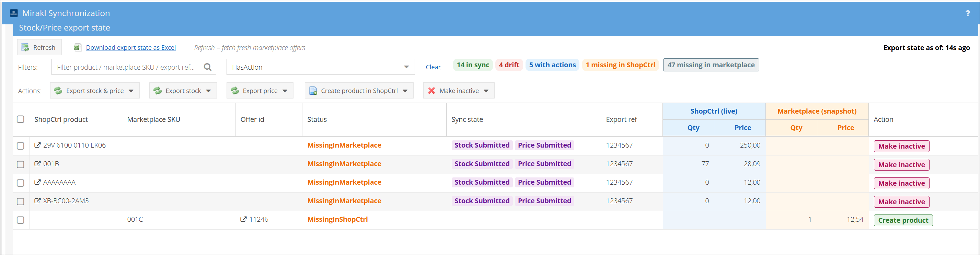
Task: Open Create product in ShopCtrl dropdown
Action: (x=359, y=91)
